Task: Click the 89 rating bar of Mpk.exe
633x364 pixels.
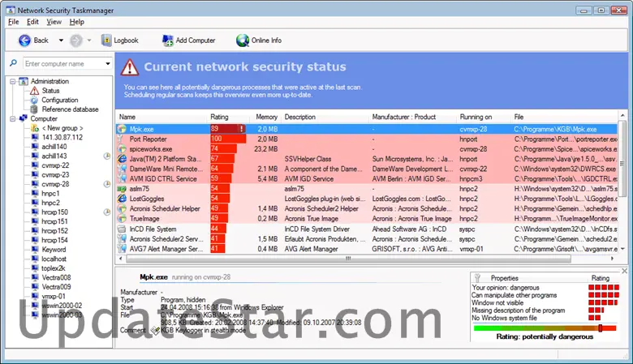Action: (228, 129)
